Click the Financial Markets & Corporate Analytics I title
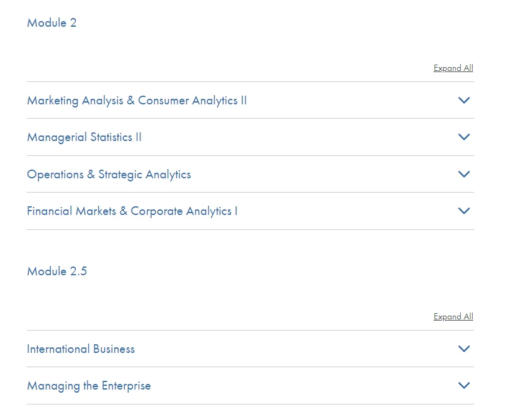Image resolution: width=510 pixels, height=420 pixels. coord(132,211)
